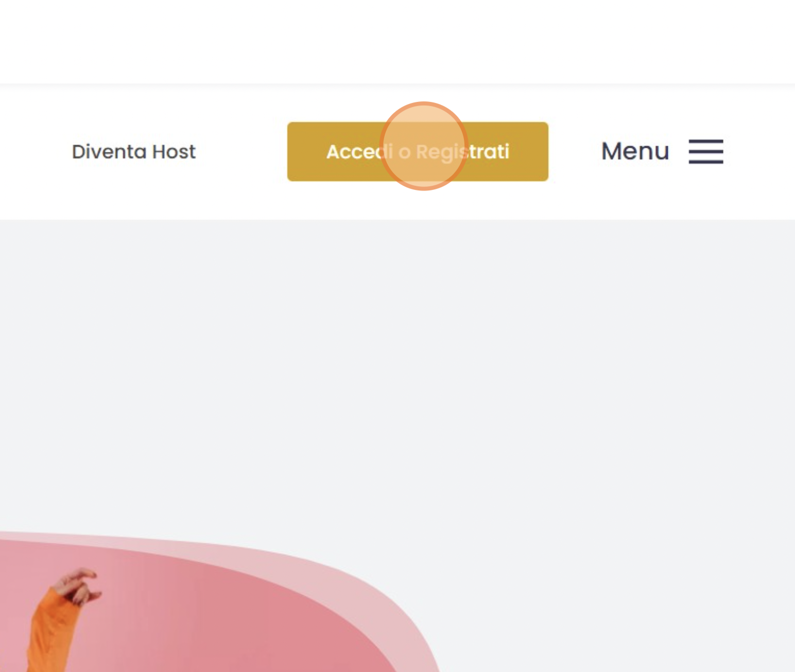Screen dimensions: 795x672
Task: Click the top bar of hamburger icon
Action: click(706, 141)
